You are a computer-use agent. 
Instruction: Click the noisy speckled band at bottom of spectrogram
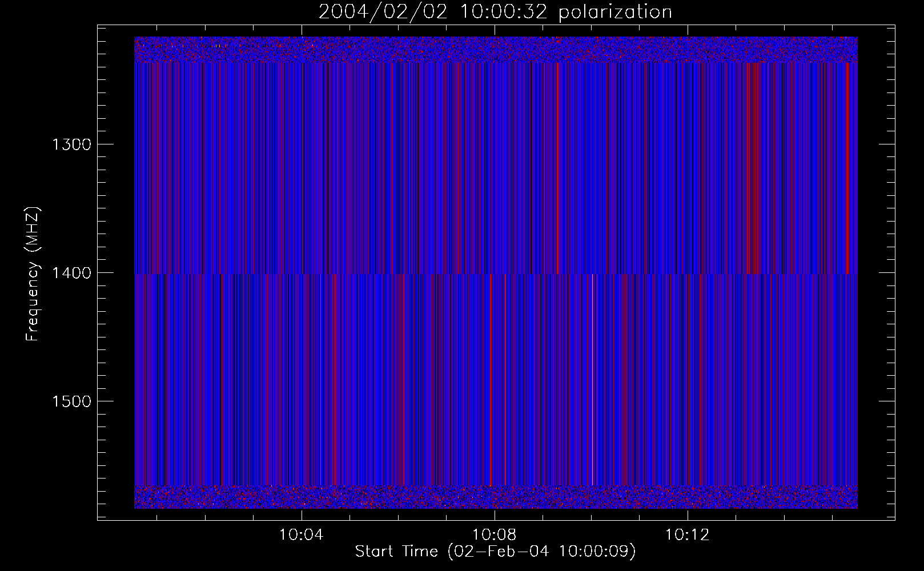pos(496,497)
